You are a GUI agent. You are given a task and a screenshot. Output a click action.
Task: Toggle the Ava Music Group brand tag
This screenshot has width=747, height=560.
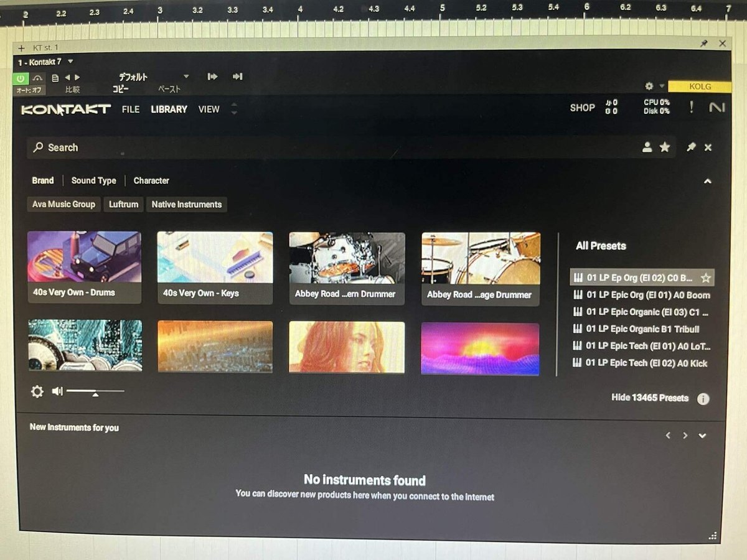pyautogui.click(x=63, y=204)
